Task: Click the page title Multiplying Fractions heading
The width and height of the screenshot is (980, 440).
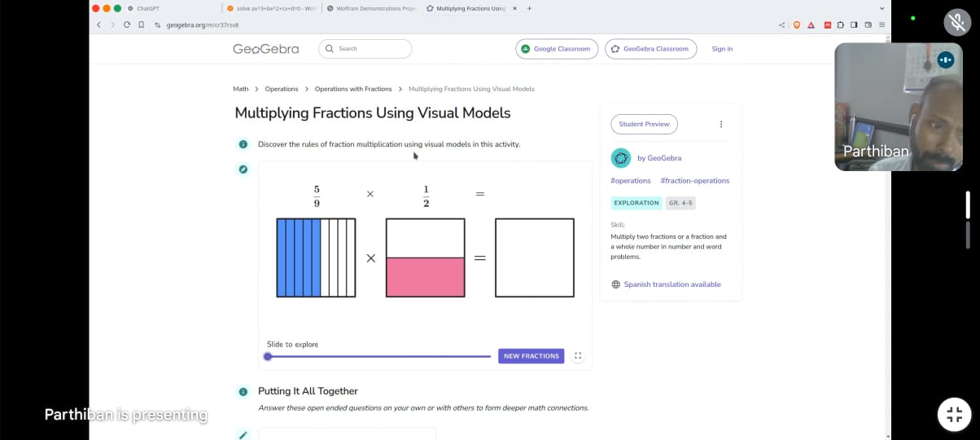Action: click(x=373, y=113)
